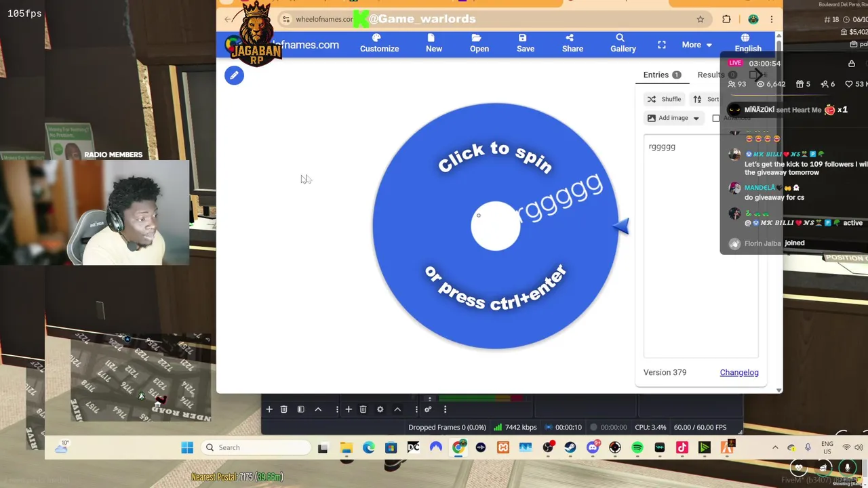Image resolution: width=868 pixels, height=488 pixels.
Task: Click the Open folder icon in toolbar
Action: [479, 43]
